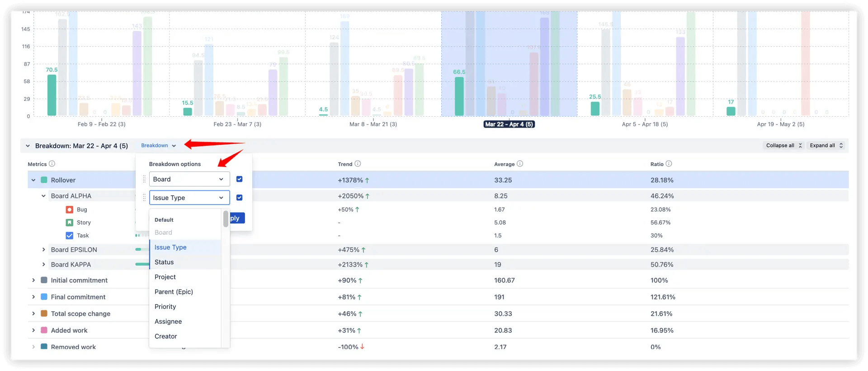Collapse the Breakdown section header chevron
This screenshot has height=371, width=868.
(x=28, y=146)
